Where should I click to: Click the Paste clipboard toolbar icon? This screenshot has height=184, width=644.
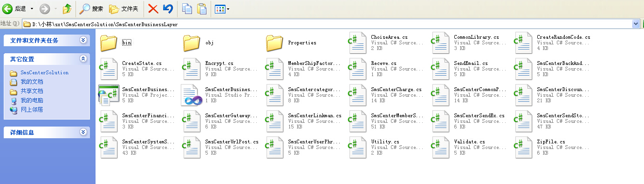[202, 8]
